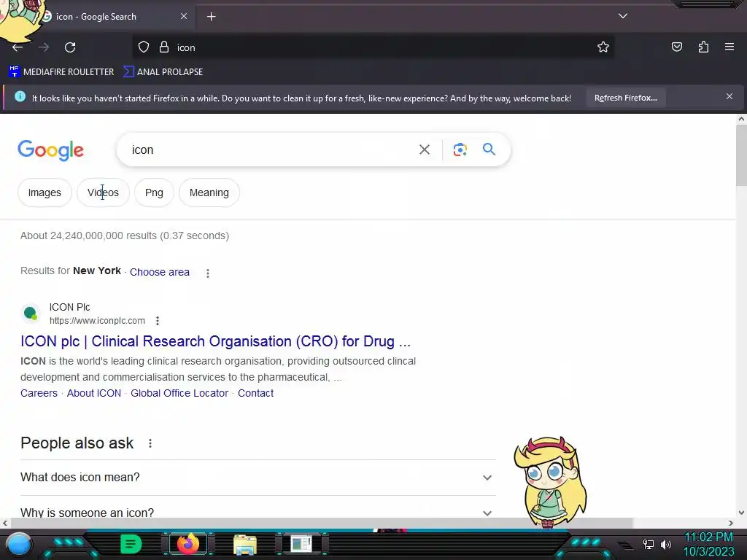Reload the current page
Image resolution: width=747 pixels, height=560 pixels.
(x=70, y=47)
